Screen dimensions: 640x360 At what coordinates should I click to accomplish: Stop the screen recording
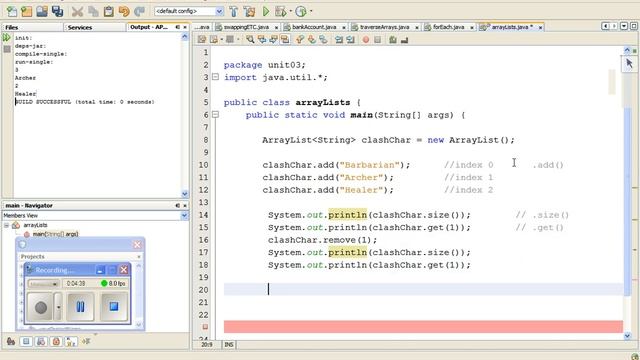114,307
